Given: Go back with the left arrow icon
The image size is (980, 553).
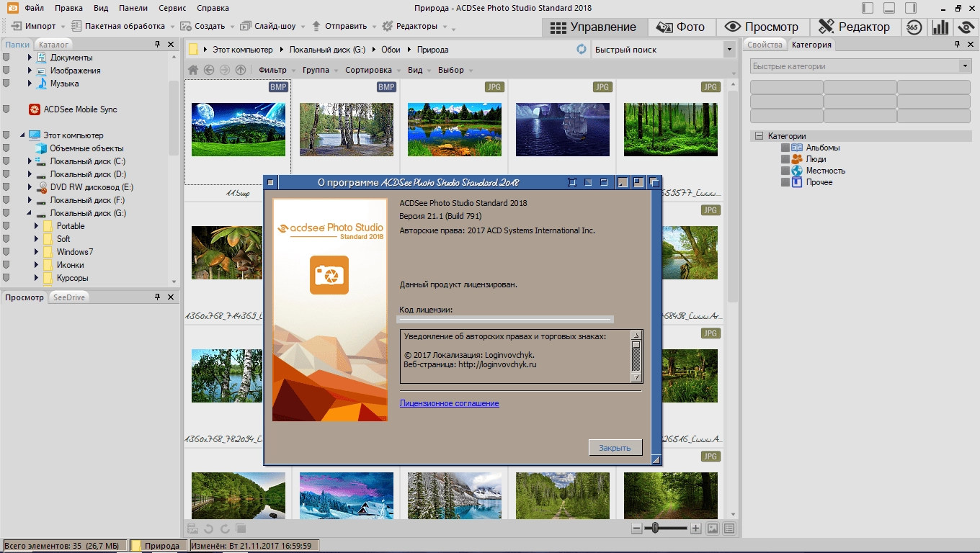Looking at the screenshot, I should pos(209,70).
